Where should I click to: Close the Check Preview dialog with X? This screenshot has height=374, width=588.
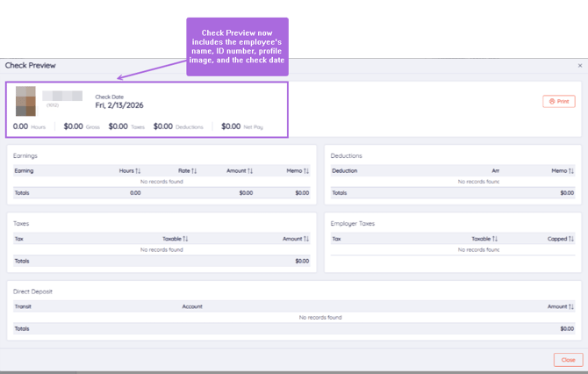tap(580, 66)
